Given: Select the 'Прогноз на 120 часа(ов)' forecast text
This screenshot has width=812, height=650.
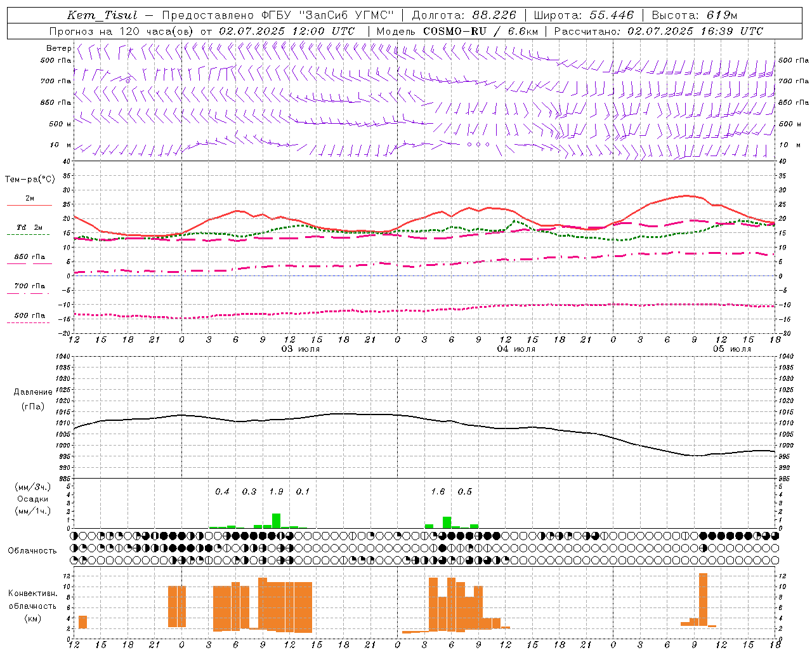Looking at the screenshot, I should point(122,31).
